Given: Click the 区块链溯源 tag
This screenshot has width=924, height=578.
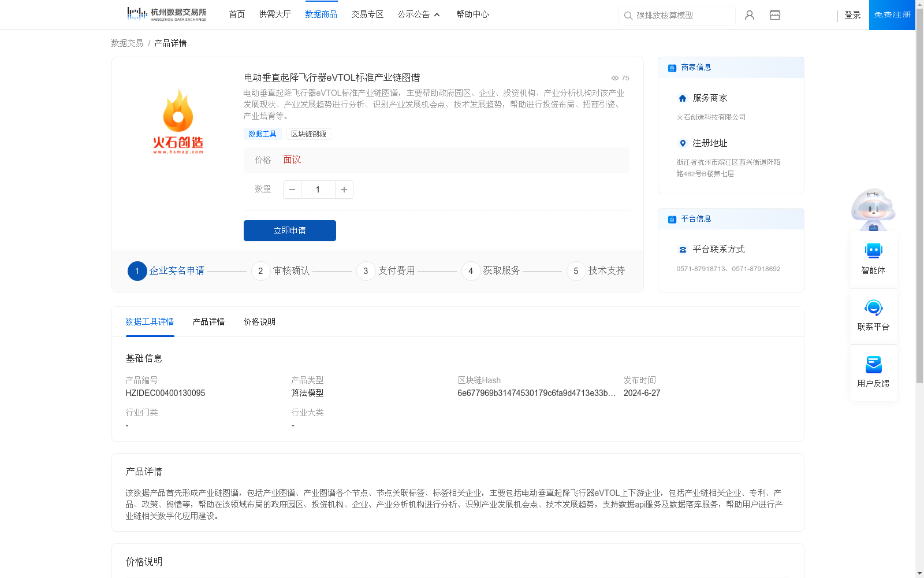Looking at the screenshot, I should (x=309, y=134).
